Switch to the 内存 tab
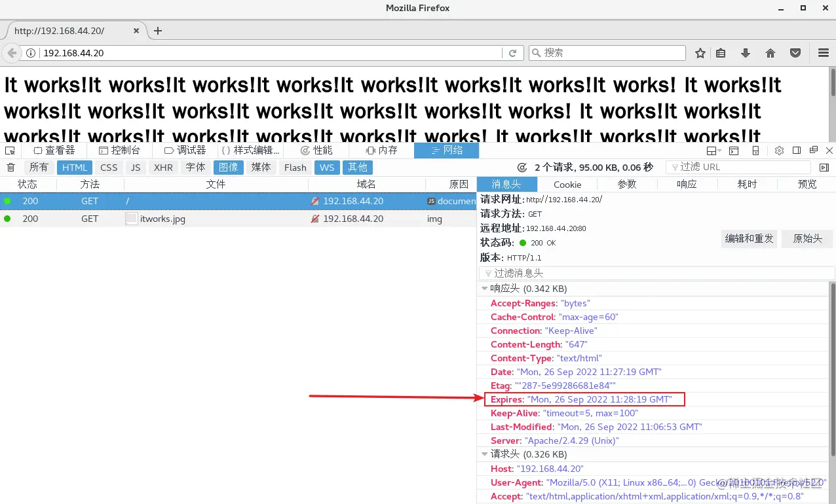This screenshot has width=836, height=504. coord(381,151)
